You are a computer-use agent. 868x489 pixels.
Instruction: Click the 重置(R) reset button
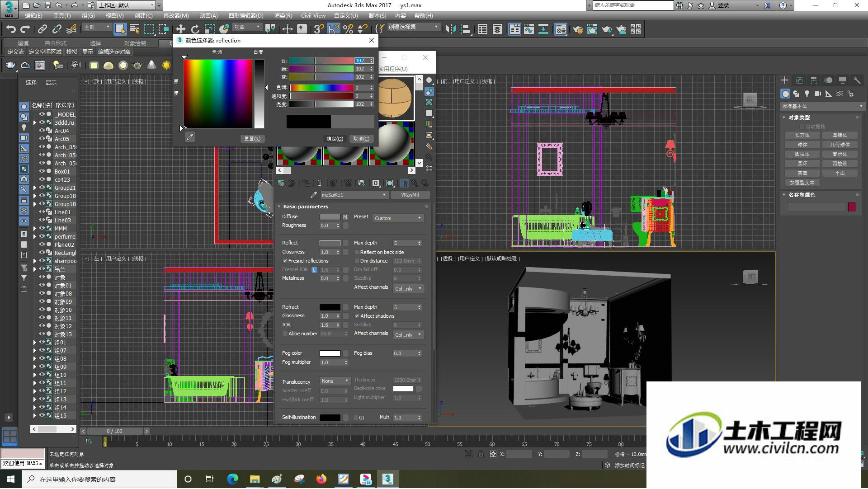pos(252,139)
